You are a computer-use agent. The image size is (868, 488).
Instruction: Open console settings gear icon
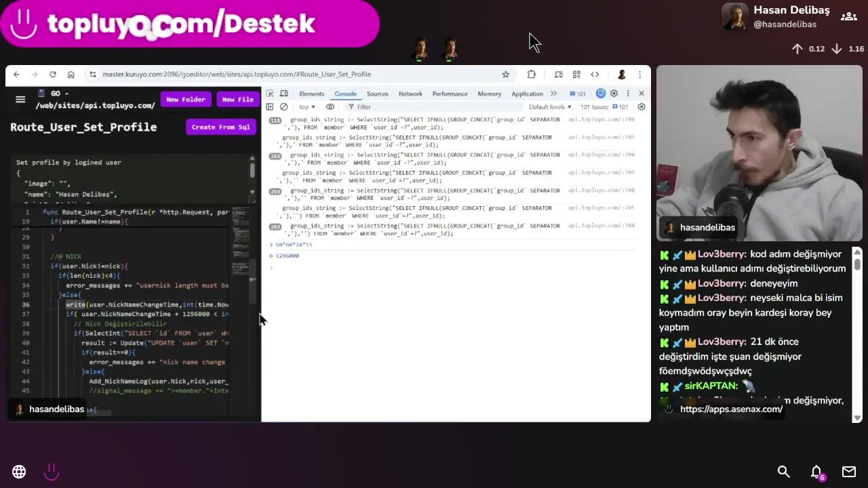point(642,107)
